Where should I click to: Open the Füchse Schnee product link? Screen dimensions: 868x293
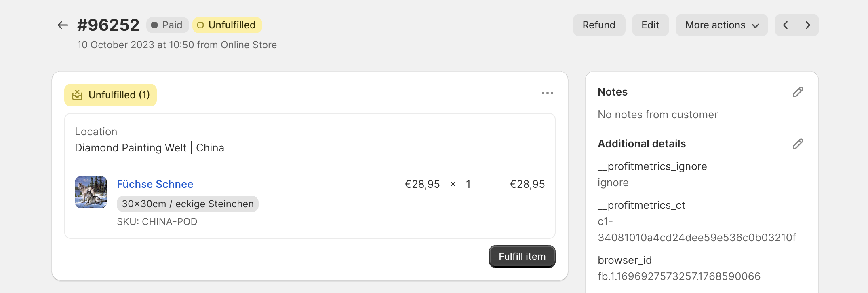click(x=155, y=184)
